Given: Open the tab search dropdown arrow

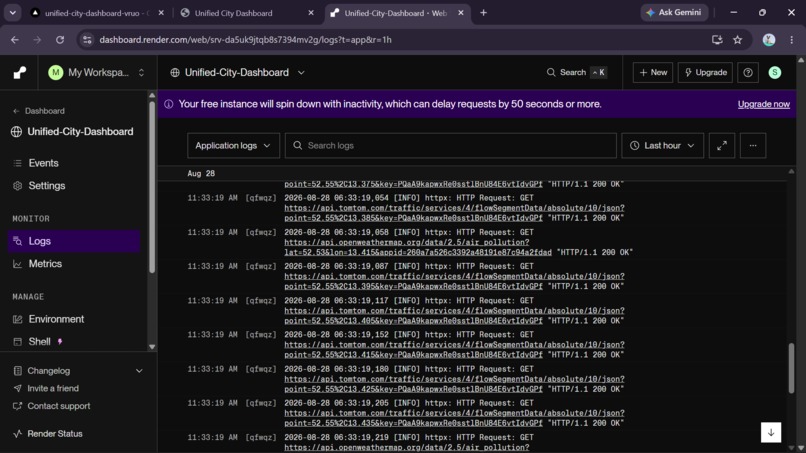Looking at the screenshot, I should 12,13.
